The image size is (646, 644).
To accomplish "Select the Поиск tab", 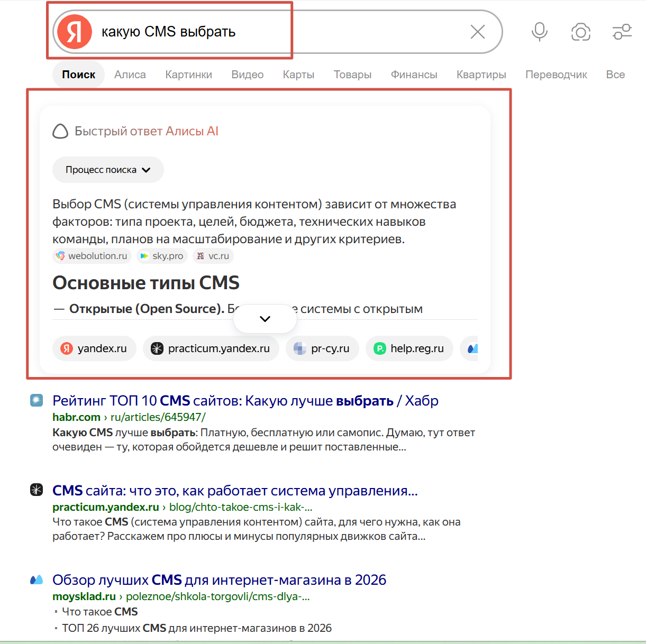I will pyautogui.click(x=79, y=75).
